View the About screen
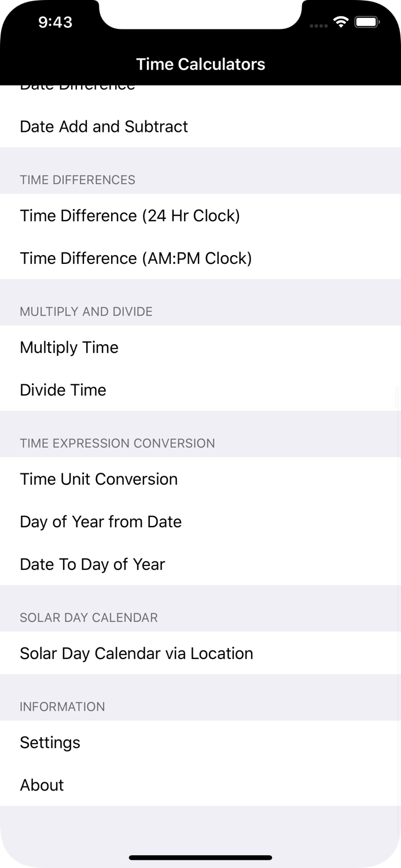 click(x=42, y=785)
